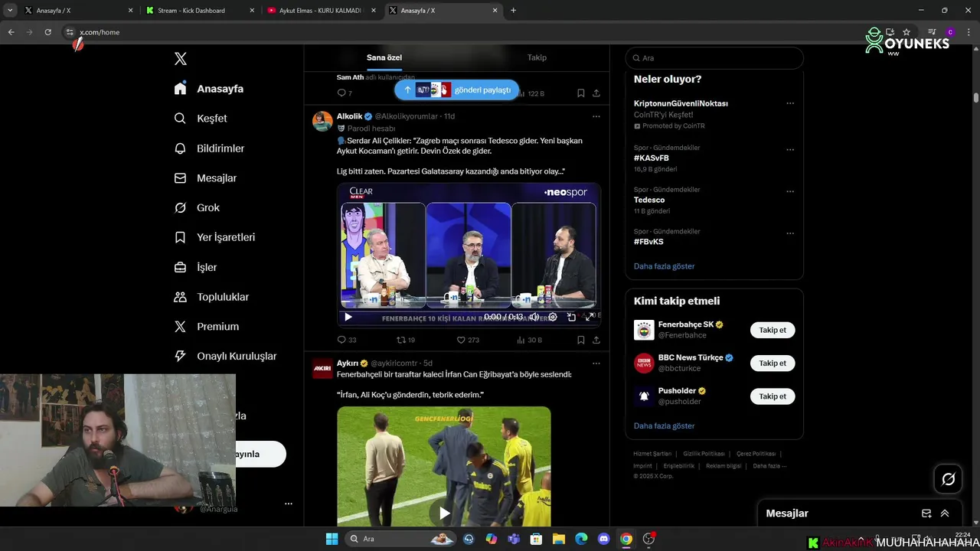Open the #KASvFB trending topic
The height and width of the screenshot is (551, 980).
[x=651, y=158]
